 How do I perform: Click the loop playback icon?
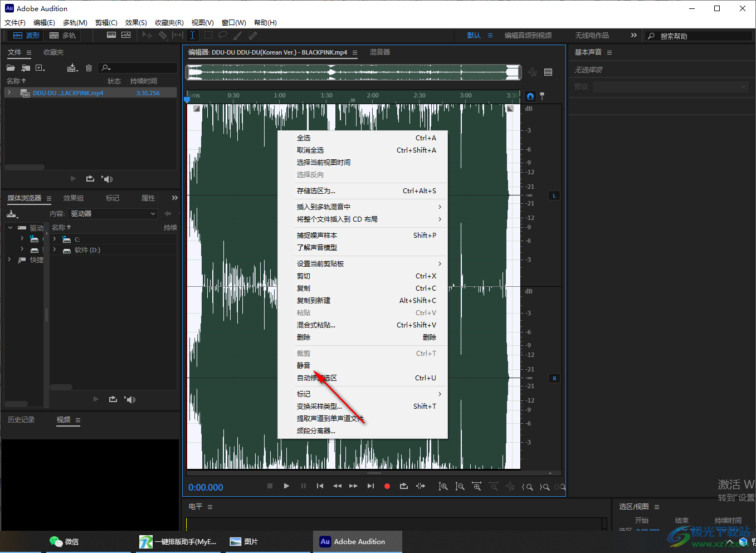[x=404, y=486]
